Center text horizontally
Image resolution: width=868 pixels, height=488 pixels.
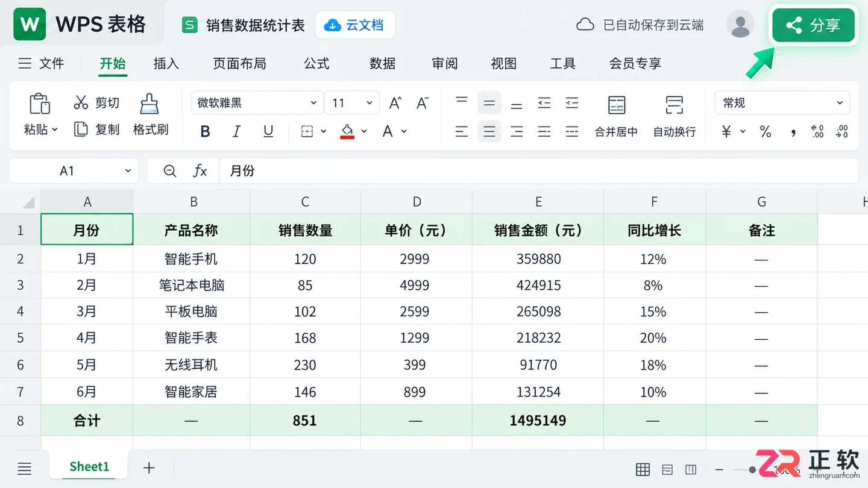coord(489,131)
